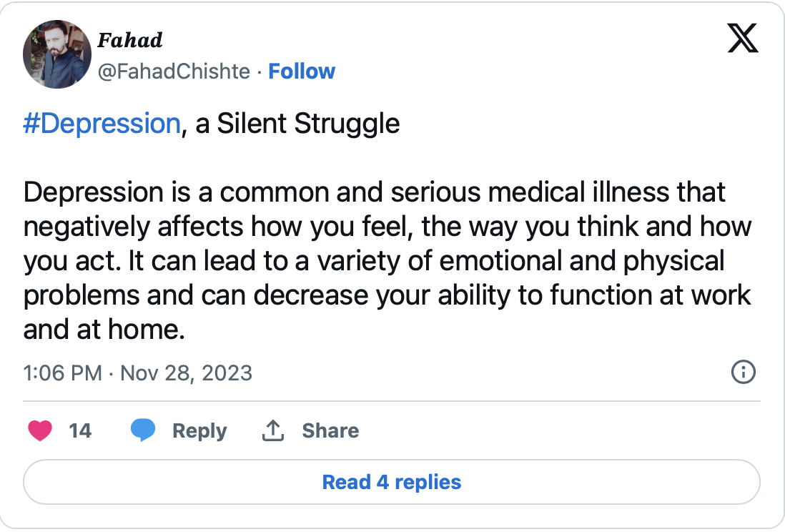Open the Fahad display name link
The height and width of the screenshot is (532, 785).
pyautogui.click(x=129, y=40)
